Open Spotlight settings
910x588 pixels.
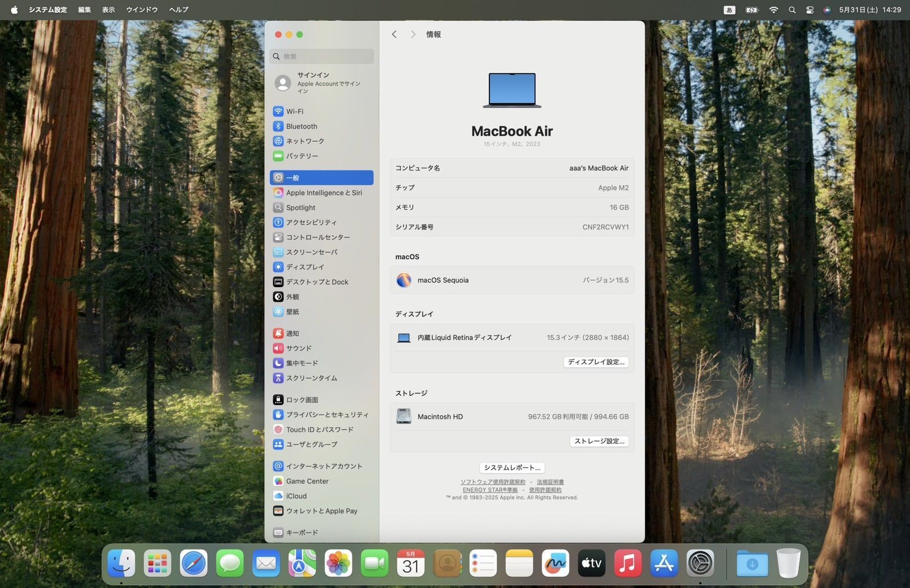pyautogui.click(x=321, y=208)
